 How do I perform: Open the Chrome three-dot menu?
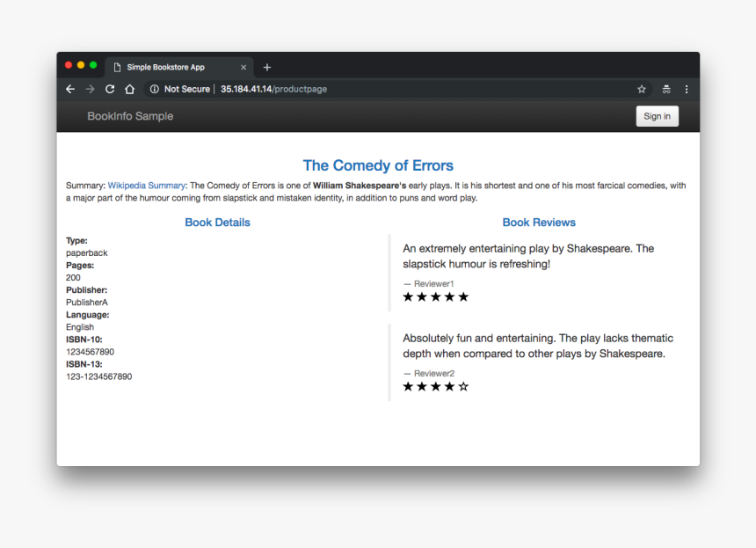coord(687,89)
